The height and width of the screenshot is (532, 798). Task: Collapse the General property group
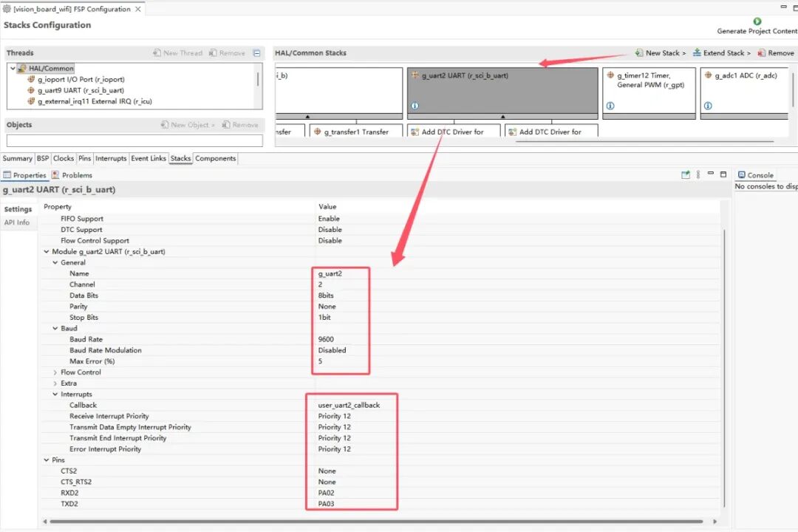[x=55, y=263]
